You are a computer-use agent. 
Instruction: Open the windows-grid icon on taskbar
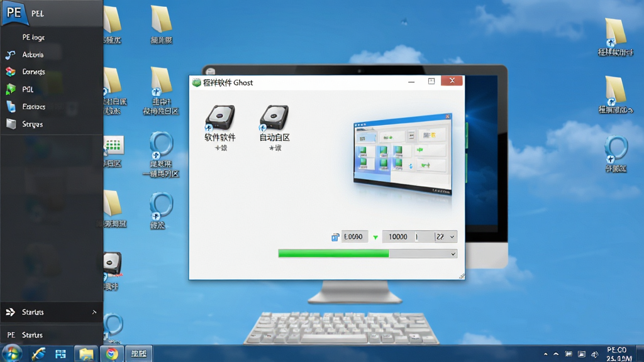pos(61,354)
